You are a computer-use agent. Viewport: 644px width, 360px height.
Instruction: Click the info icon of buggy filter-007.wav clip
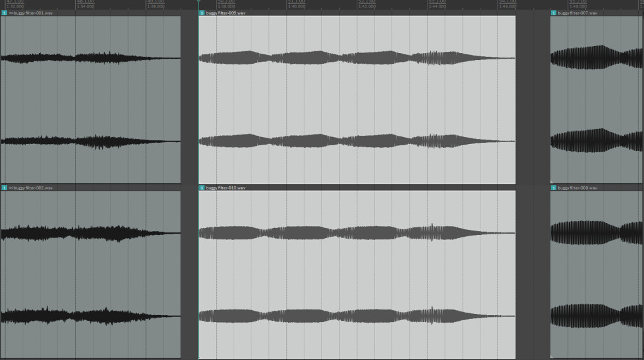(x=553, y=13)
